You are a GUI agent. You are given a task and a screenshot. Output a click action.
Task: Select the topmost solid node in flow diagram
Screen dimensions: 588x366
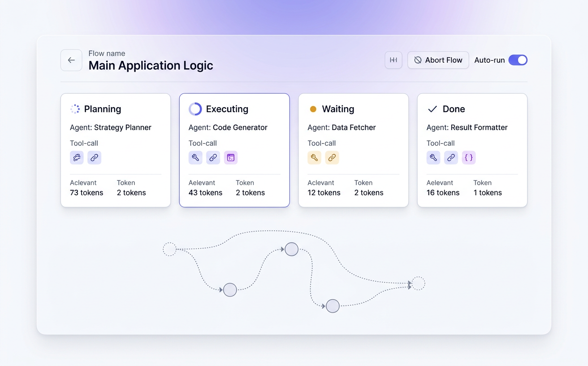[x=291, y=249]
